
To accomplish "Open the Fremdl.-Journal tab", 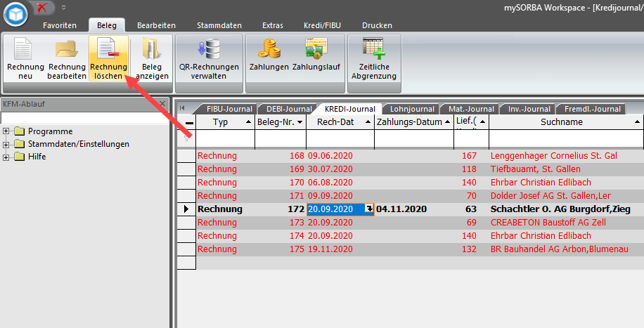I will (592, 109).
